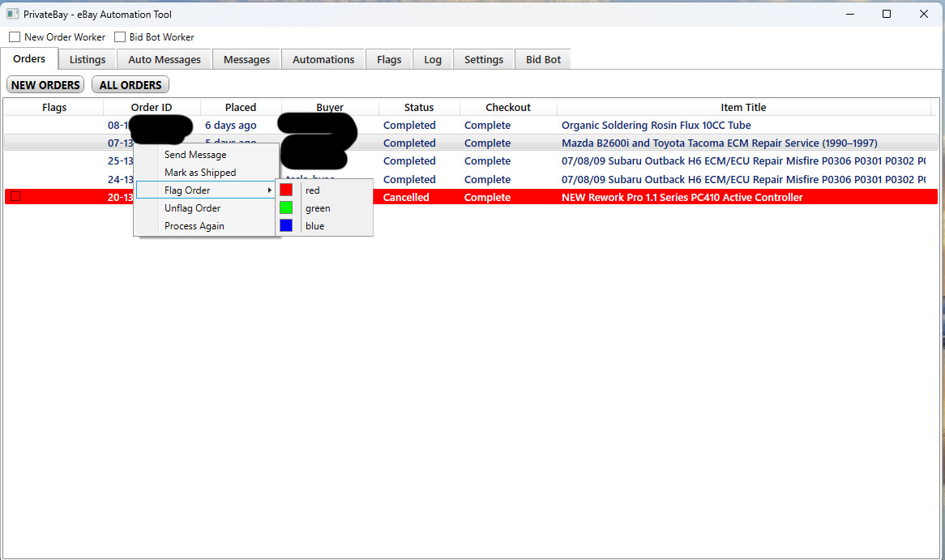Choose Mark as Shipped menu entry
The height and width of the screenshot is (560, 945).
click(200, 173)
